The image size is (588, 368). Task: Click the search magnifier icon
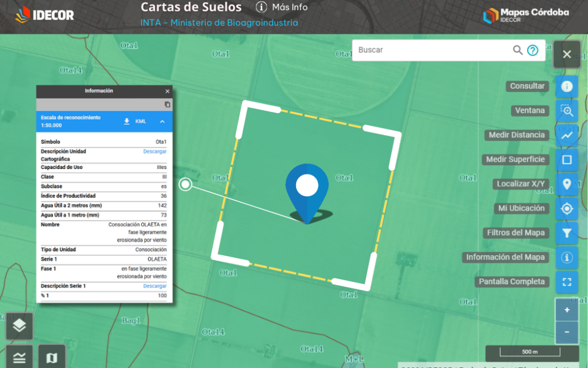coord(518,50)
